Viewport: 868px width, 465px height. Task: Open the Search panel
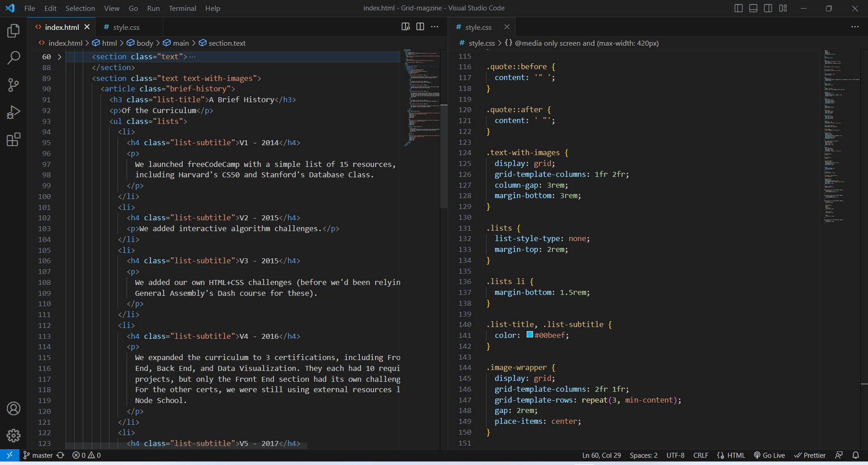(14, 57)
